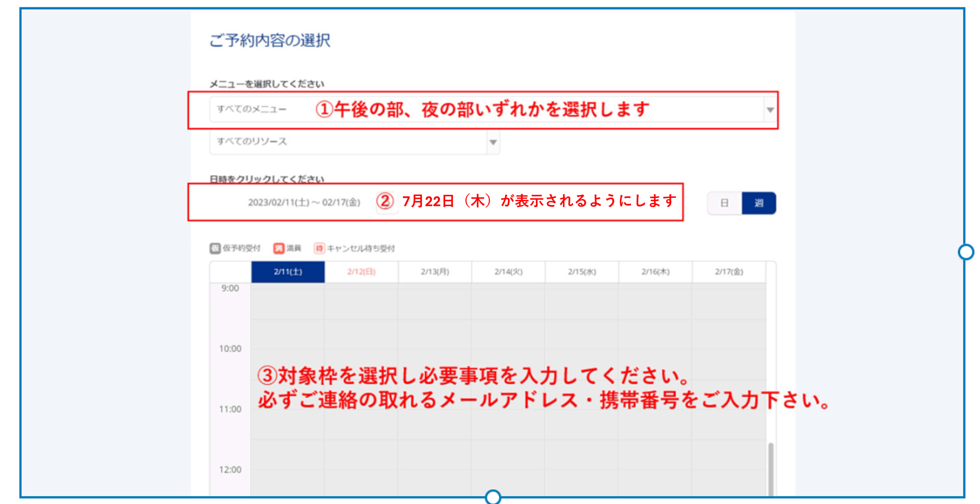Click the calendar's vertical scrollbar thumb
980x504 pixels.
[771, 469]
